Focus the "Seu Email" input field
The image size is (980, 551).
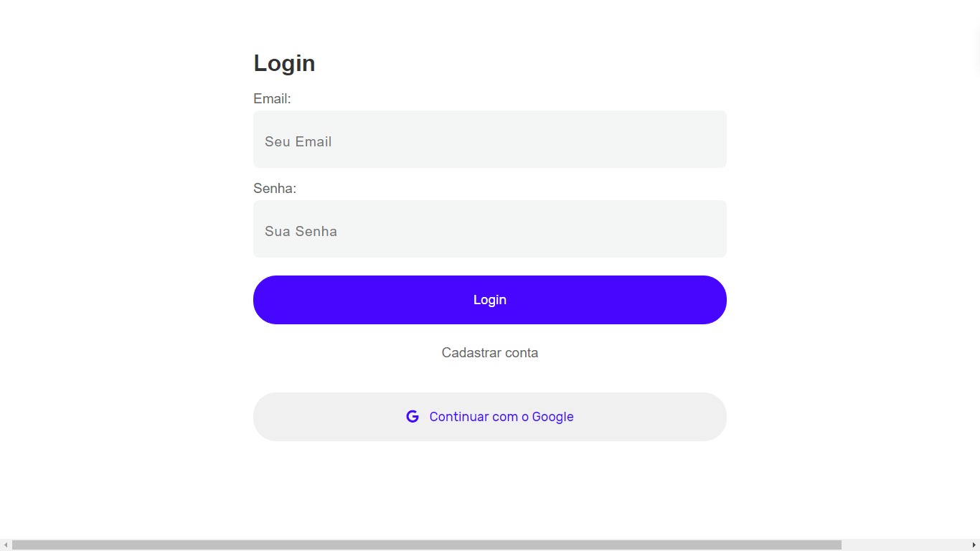click(x=490, y=139)
